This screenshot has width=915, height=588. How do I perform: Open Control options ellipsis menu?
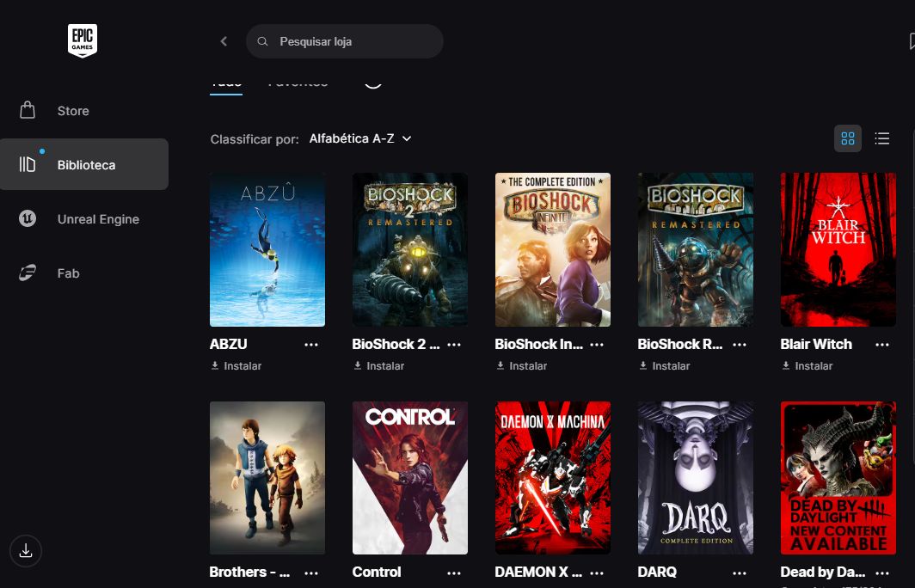click(x=454, y=573)
